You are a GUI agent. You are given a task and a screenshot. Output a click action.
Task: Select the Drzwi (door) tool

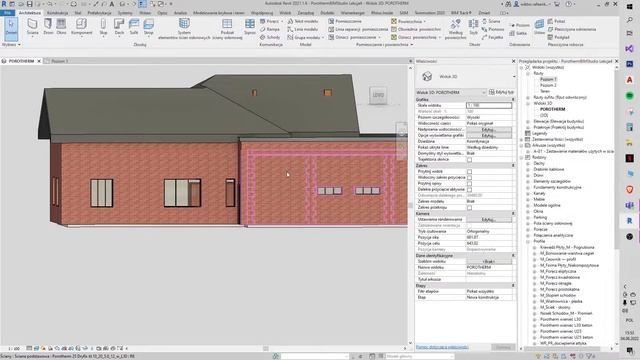pos(48,27)
